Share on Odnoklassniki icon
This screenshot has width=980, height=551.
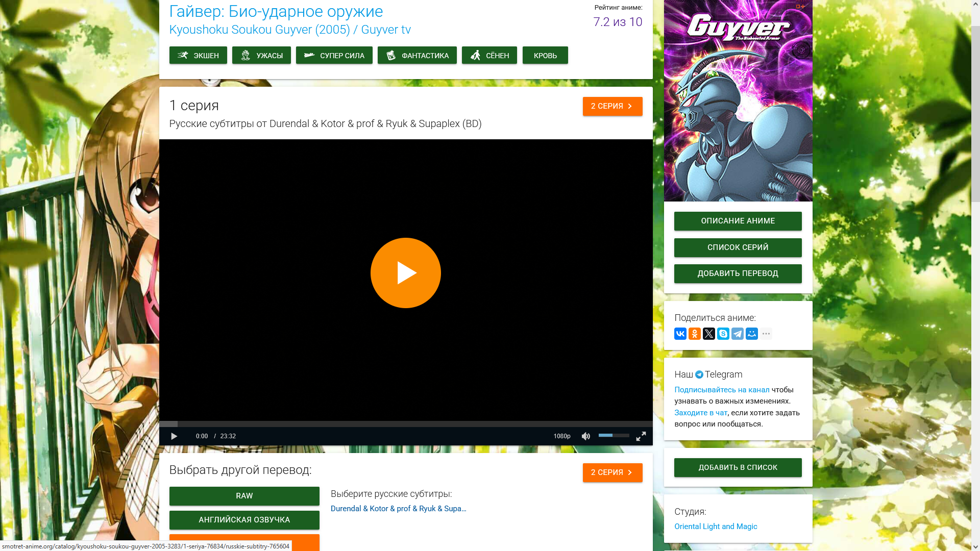click(x=695, y=334)
